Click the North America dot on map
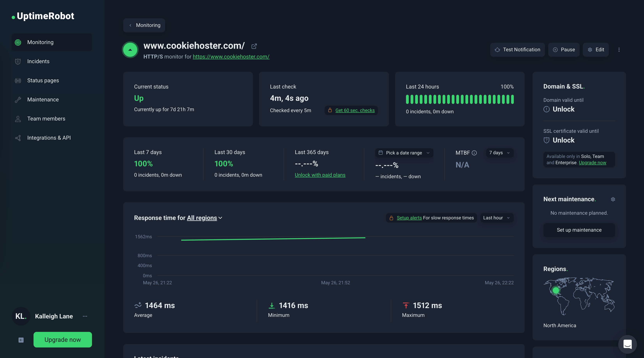The width and height of the screenshot is (644, 358). (x=556, y=290)
